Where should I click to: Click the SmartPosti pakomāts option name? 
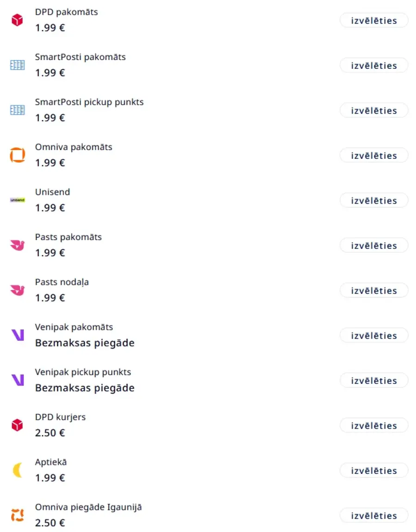[x=80, y=57]
